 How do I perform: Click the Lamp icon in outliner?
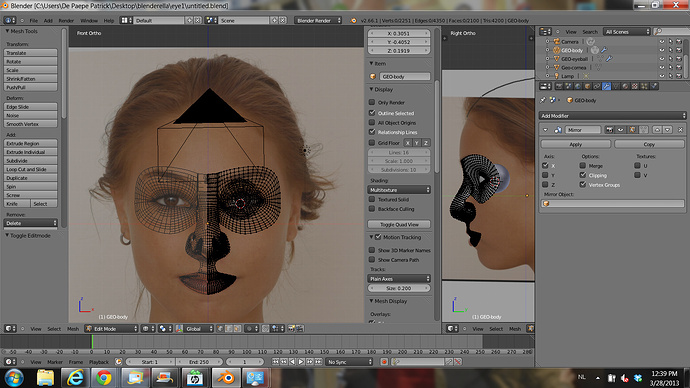click(557, 76)
